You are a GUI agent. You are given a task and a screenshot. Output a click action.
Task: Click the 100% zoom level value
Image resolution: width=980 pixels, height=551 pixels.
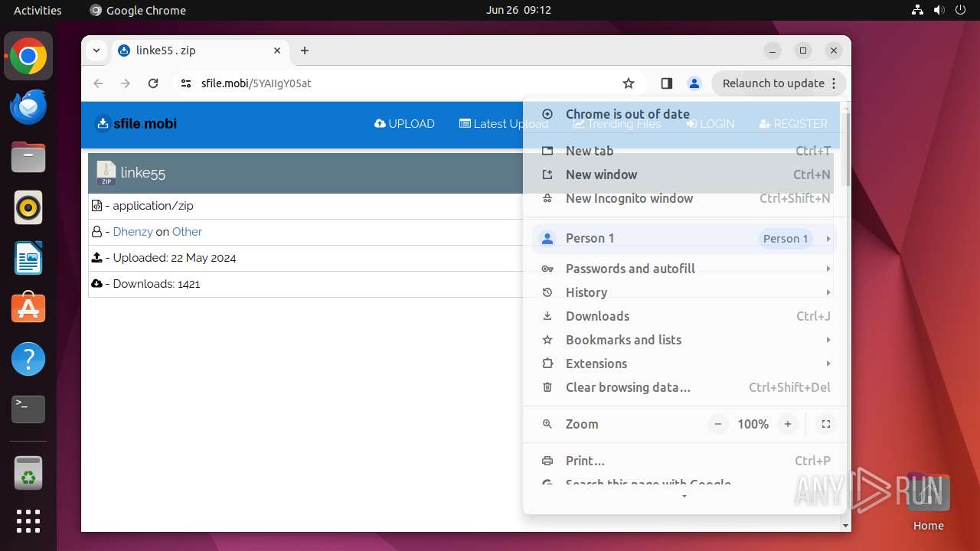tap(753, 424)
